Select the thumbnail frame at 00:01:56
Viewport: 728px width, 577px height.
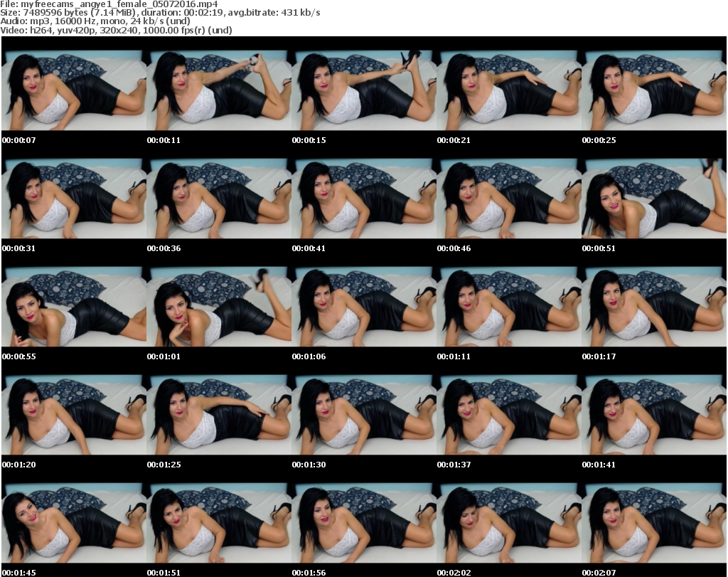tap(364, 524)
